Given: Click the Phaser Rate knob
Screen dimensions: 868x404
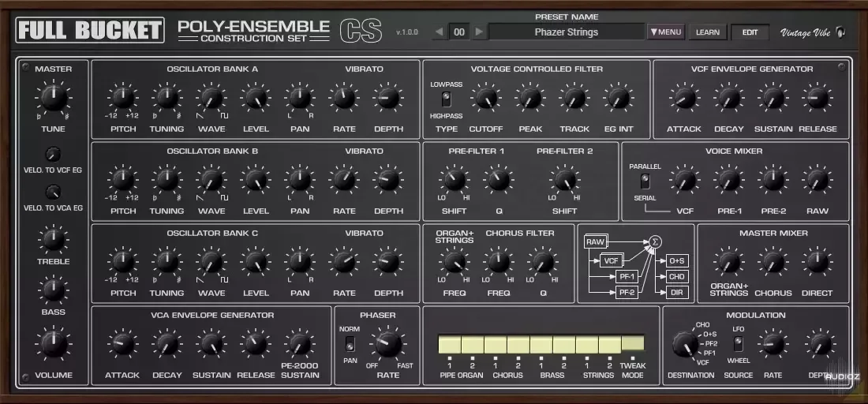Looking at the screenshot, I should tap(388, 343).
